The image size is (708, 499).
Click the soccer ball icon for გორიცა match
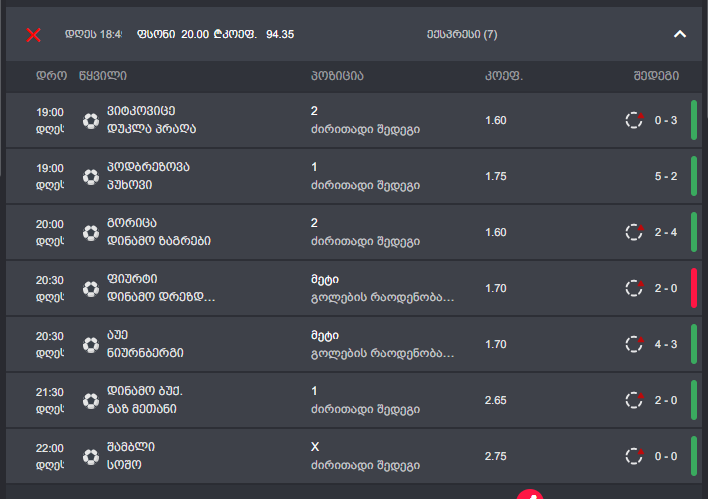pyautogui.click(x=91, y=233)
